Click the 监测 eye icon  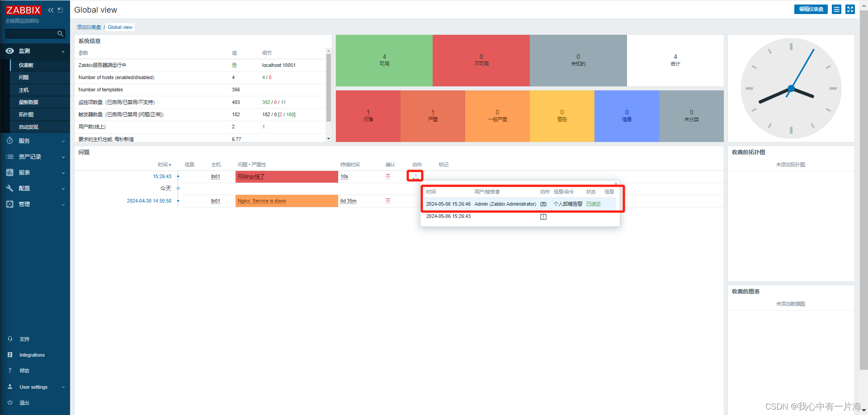(9, 51)
